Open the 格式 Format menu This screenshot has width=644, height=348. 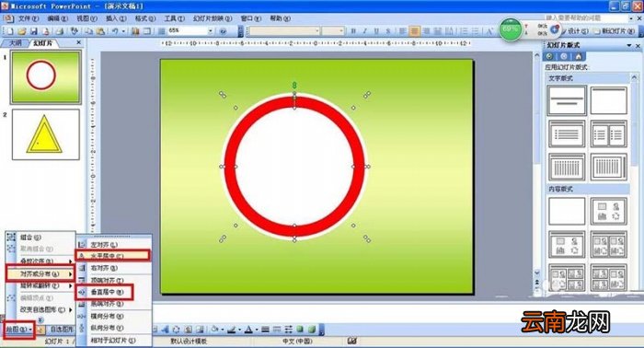click(145, 18)
